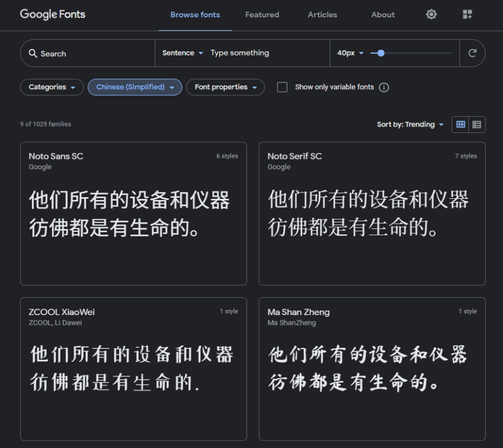Click 'Ma ShanZheng' designer text
Image resolution: width=503 pixels, height=448 pixels.
pyautogui.click(x=291, y=323)
